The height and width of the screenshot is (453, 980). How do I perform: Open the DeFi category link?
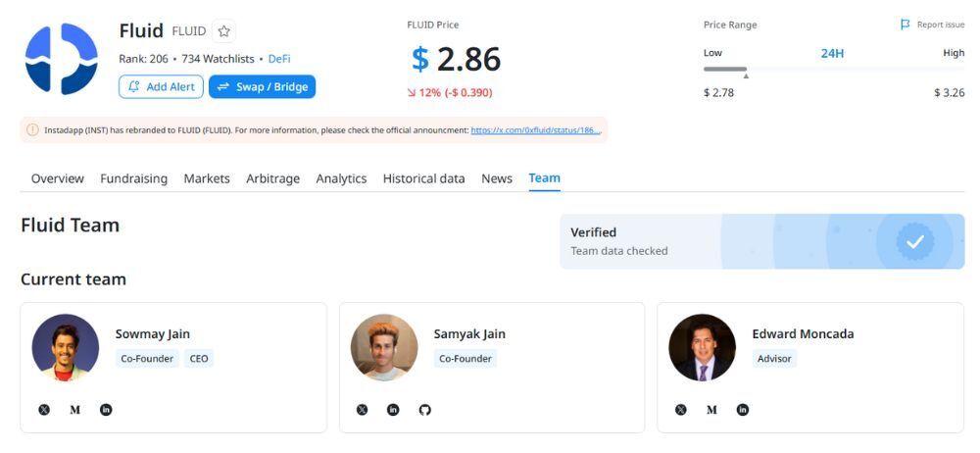(279, 59)
